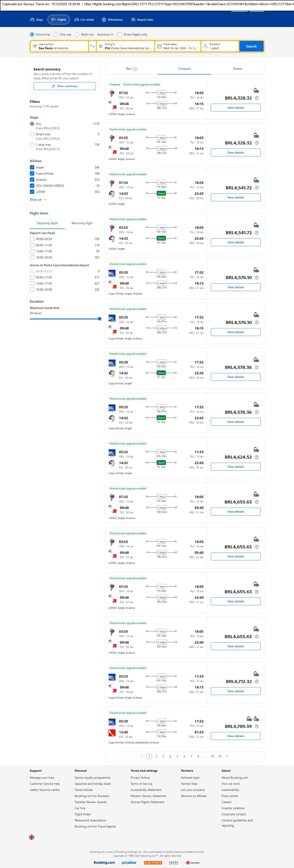
Task: Click the calendar icon in Travel dates field
Action: coord(159,46)
